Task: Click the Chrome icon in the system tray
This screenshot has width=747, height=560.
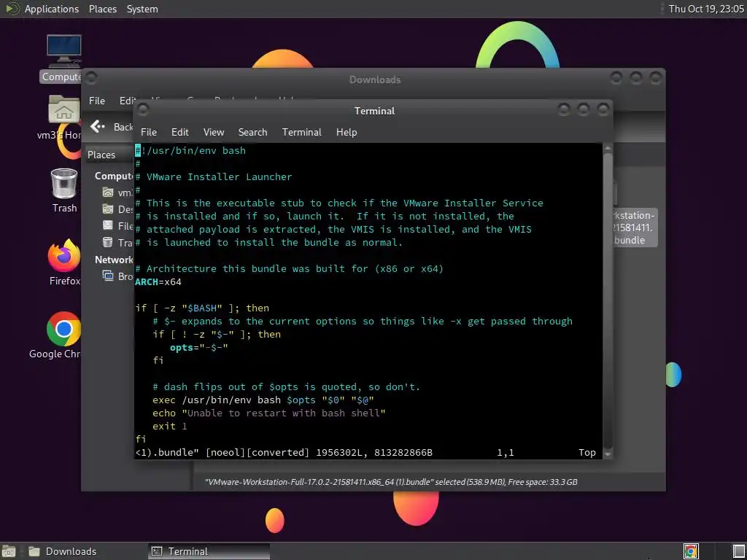Action: click(x=691, y=551)
